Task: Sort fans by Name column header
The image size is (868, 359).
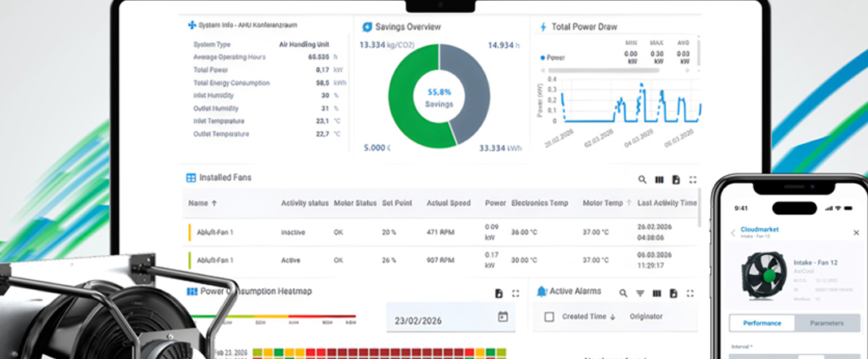Action: click(203, 203)
